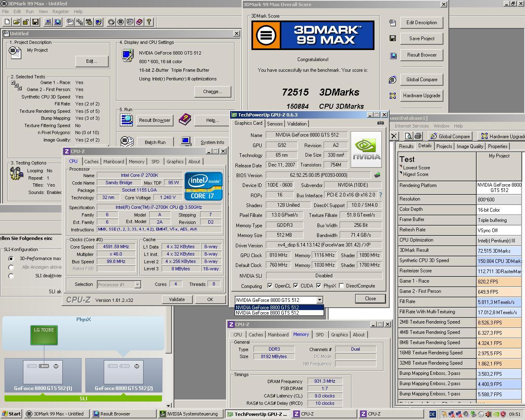Switch to the SPD tab in lower CPU-Z window

click(320, 335)
